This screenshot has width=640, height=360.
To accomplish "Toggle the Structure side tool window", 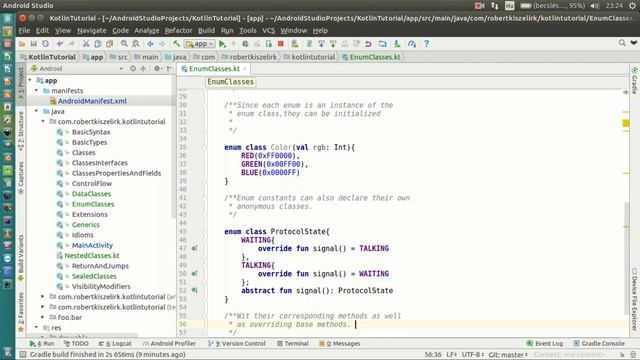I will (21, 131).
